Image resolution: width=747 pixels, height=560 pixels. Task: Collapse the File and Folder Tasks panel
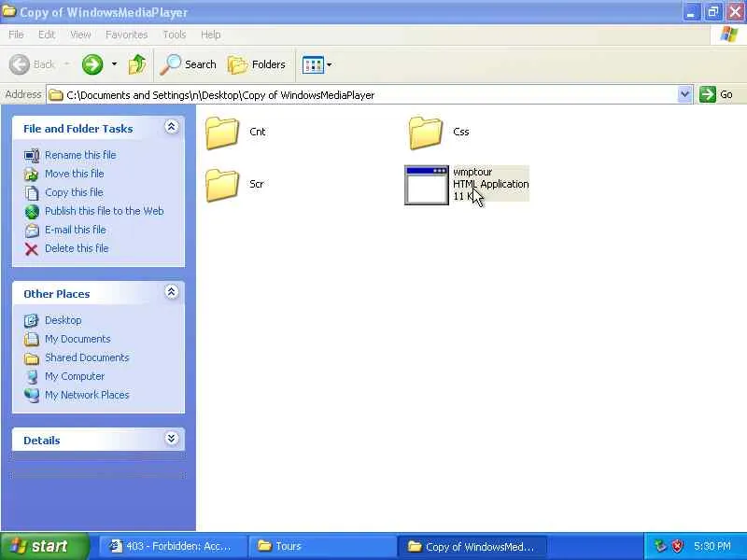[x=172, y=127]
